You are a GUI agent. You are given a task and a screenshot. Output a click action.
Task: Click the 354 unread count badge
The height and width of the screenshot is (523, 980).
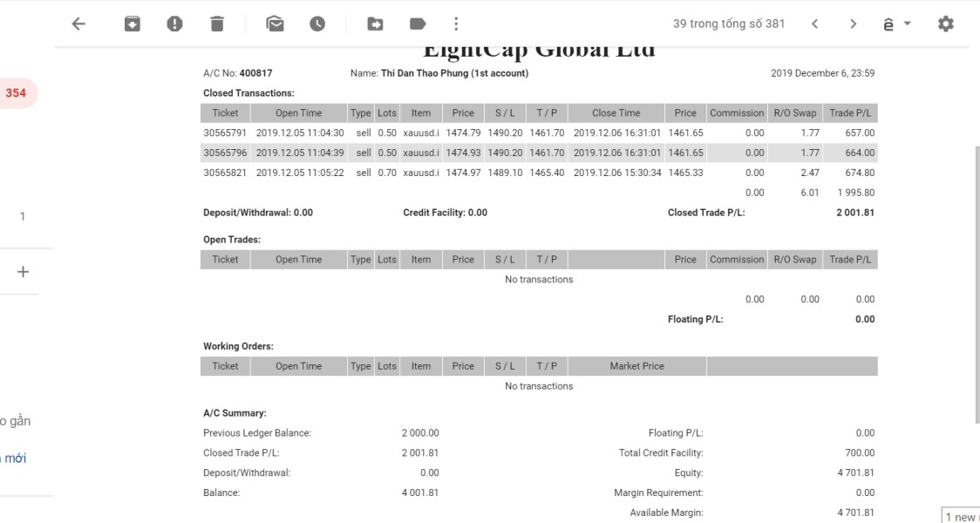tap(17, 93)
